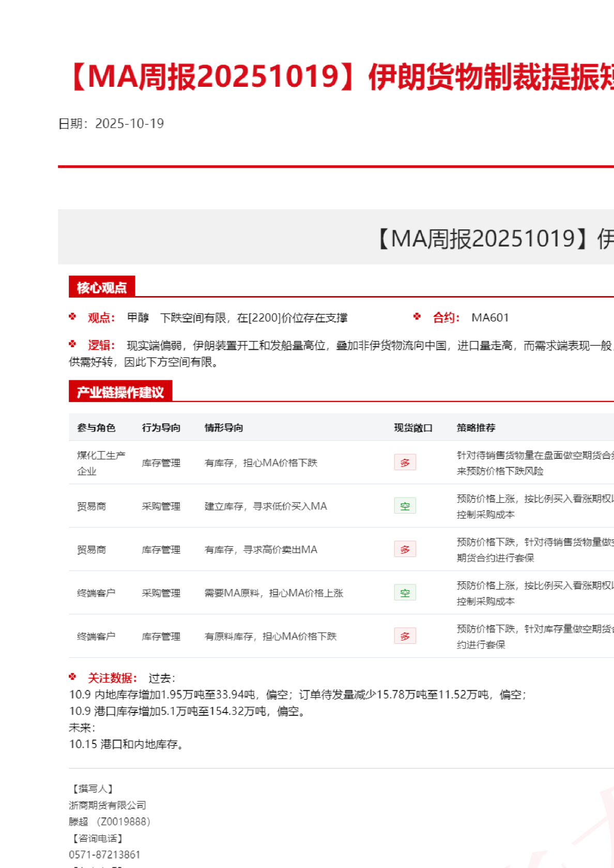Click the 多 badge in 终端客户 库存管理 row
The height and width of the screenshot is (868, 614).
point(405,636)
